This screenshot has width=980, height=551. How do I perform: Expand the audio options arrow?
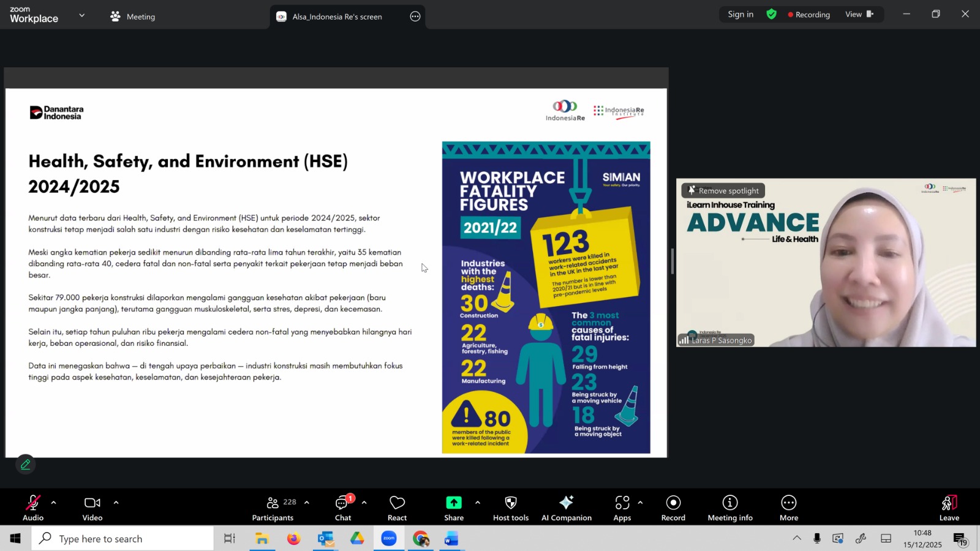coord(54,503)
